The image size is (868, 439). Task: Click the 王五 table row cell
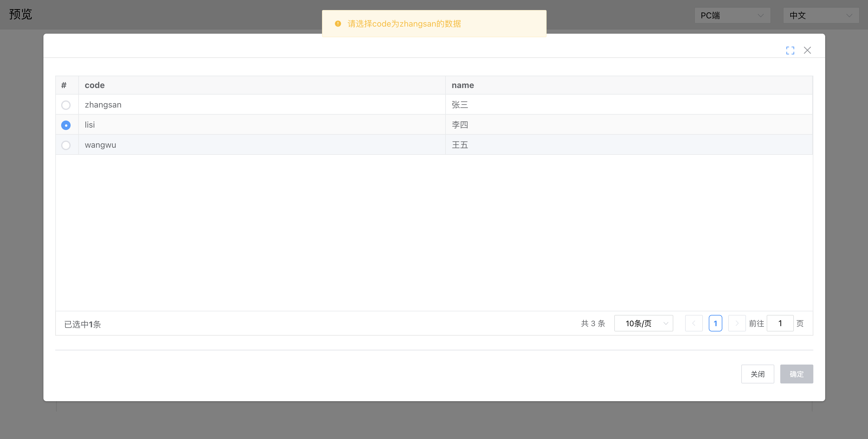point(460,145)
